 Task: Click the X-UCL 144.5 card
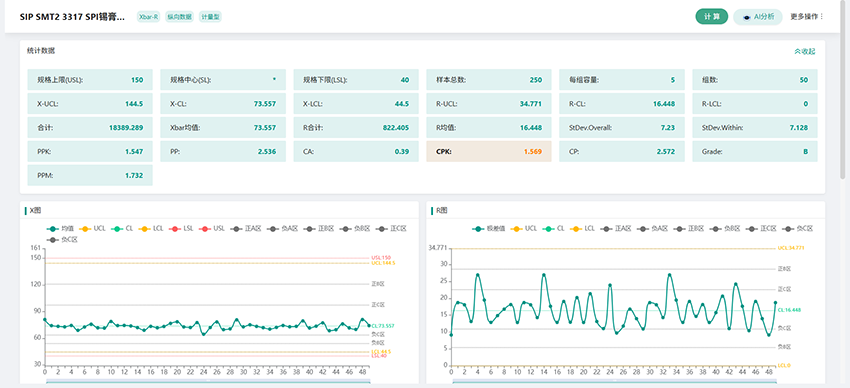[90, 104]
